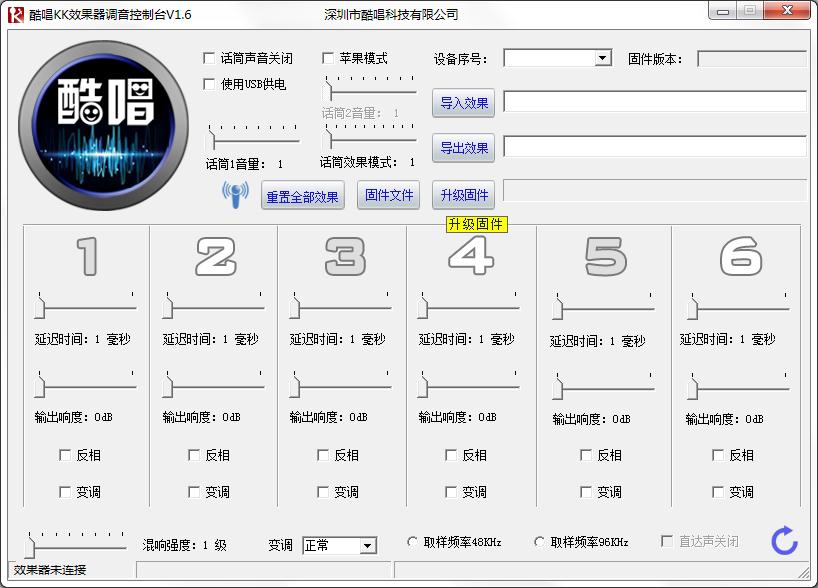Expand the 变调 mode dropdown showing 正常
818x588 pixels.
click(367, 546)
